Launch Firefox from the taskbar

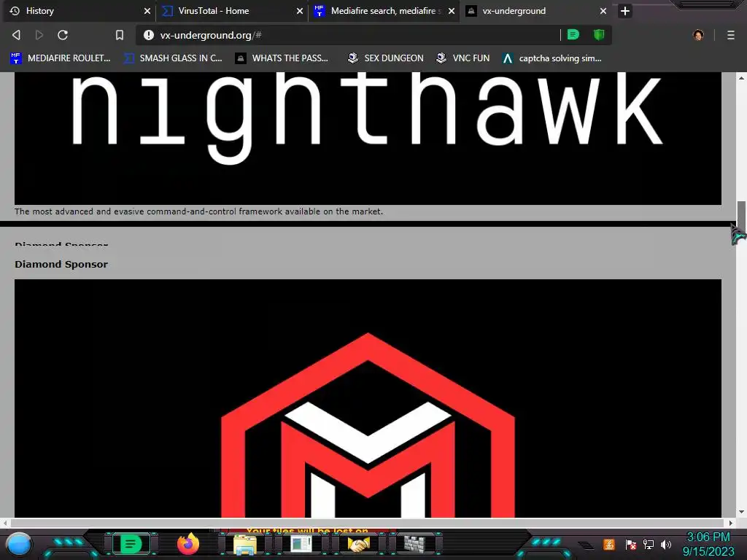click(x=187, y=544)
